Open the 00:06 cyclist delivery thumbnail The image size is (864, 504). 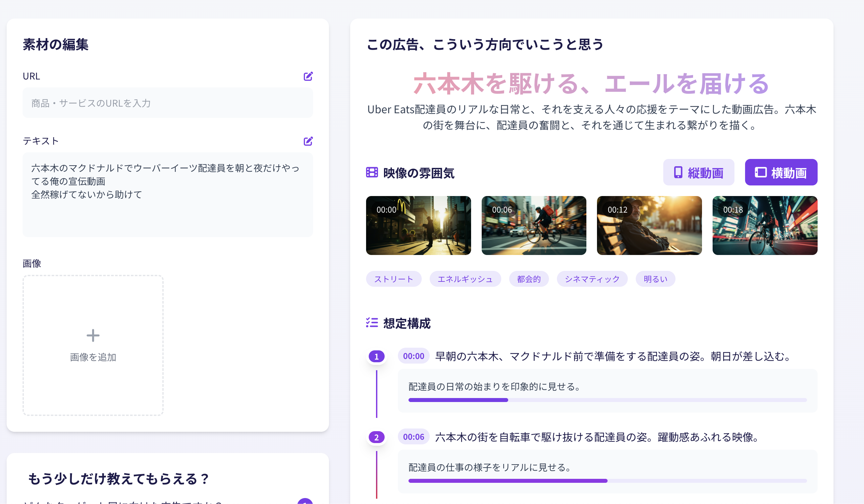[x=533, y=226]
